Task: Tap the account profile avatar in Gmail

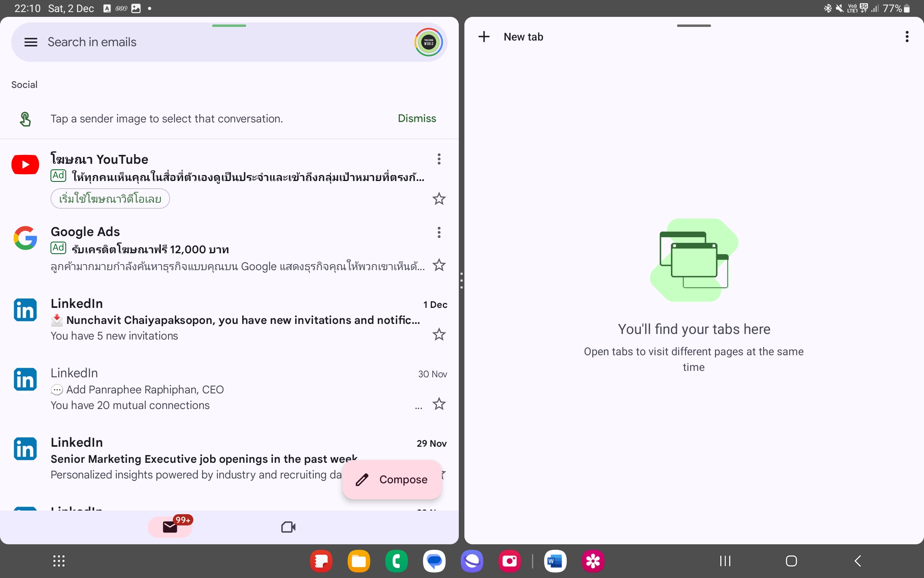Action: coord(428,42)
